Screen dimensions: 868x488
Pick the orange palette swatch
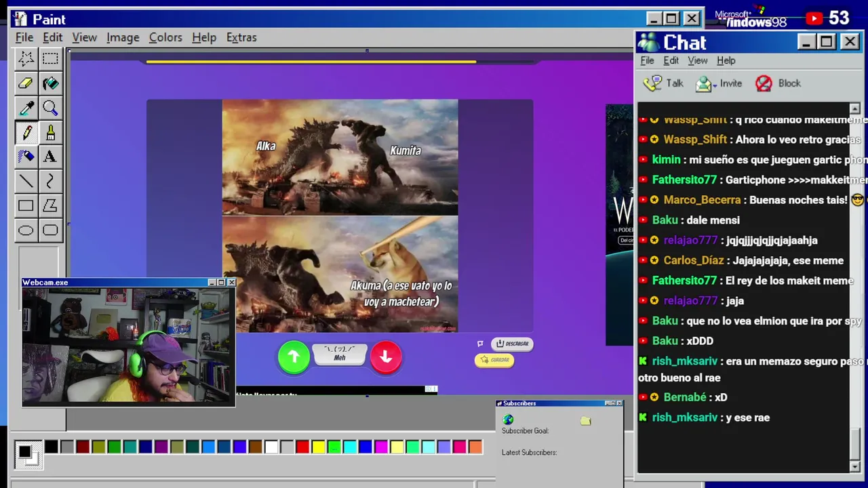point(475,447)
